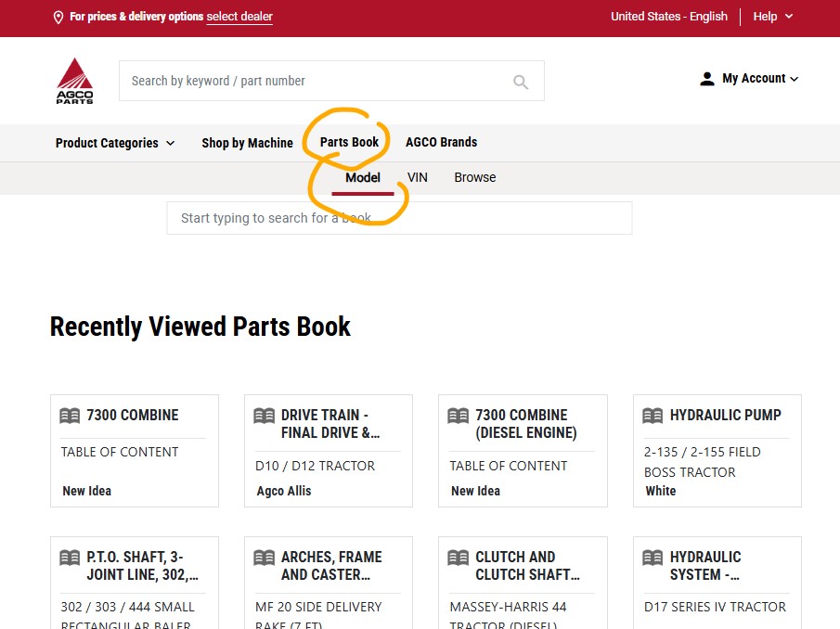Click the 'Recently Viewed Parts Book' heading

coord(200,327)
